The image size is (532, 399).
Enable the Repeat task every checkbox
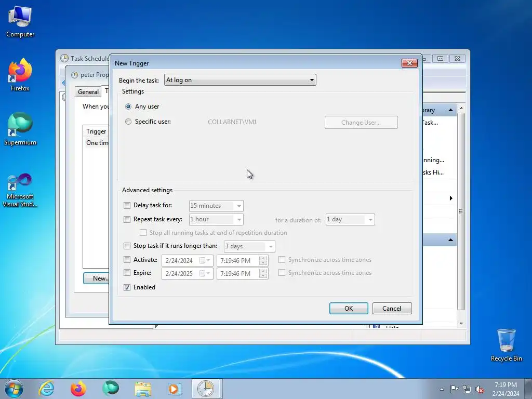127,220
